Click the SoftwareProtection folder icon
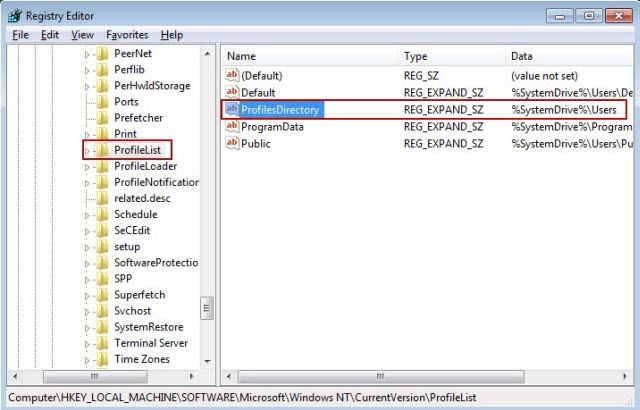 pos(102,263)
